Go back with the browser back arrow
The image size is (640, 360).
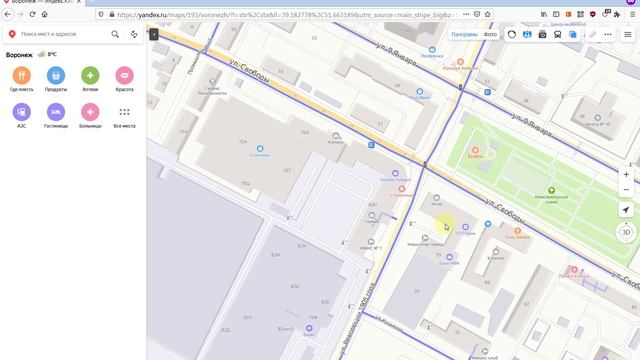click(x=8, y=14)
